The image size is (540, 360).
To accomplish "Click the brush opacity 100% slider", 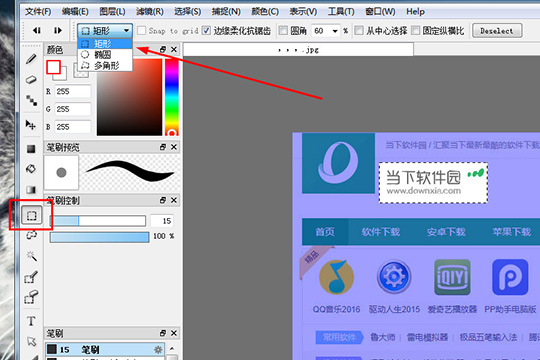I will [x=100, y=237].
